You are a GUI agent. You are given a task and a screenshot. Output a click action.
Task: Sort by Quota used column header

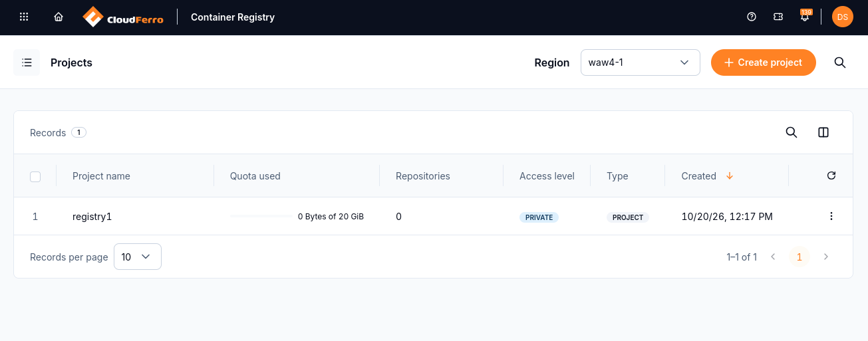pyautogui.click(x=255, y=176)
